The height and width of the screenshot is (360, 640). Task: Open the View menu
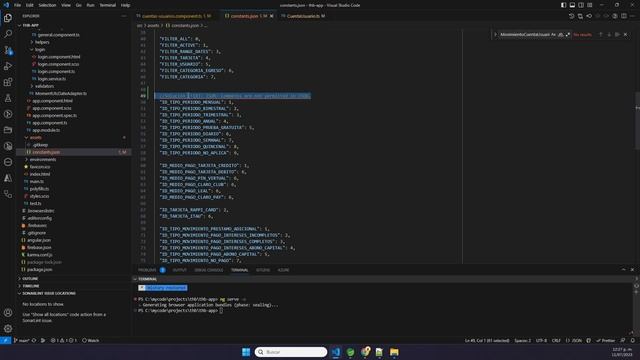coord(66,5)
